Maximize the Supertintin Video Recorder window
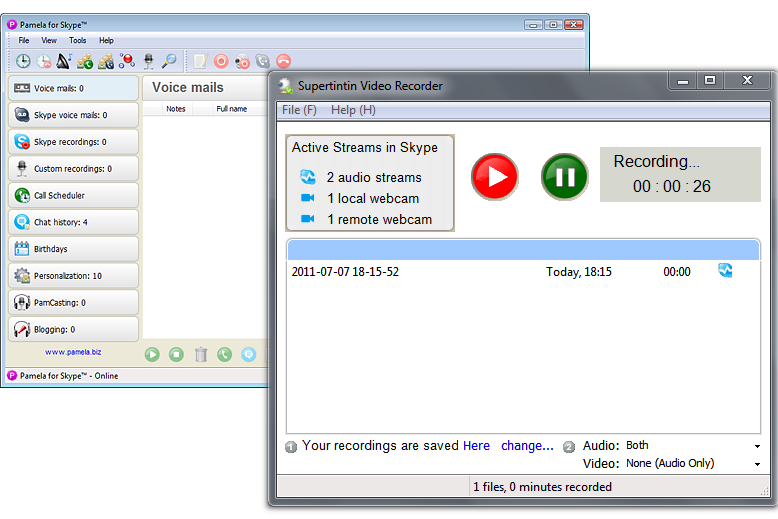Screen dimensions: 778x519 point(710,81)
